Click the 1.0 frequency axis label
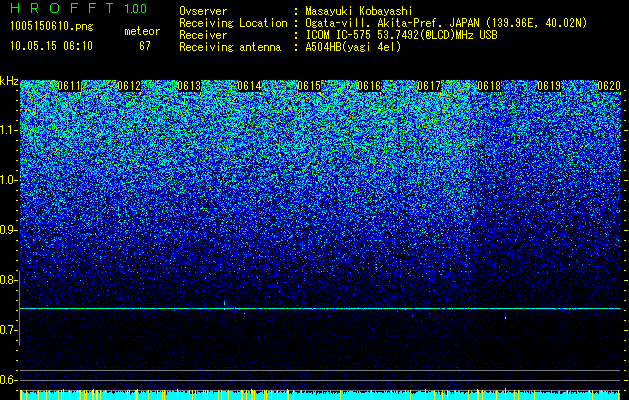 (x=8, y=180)
